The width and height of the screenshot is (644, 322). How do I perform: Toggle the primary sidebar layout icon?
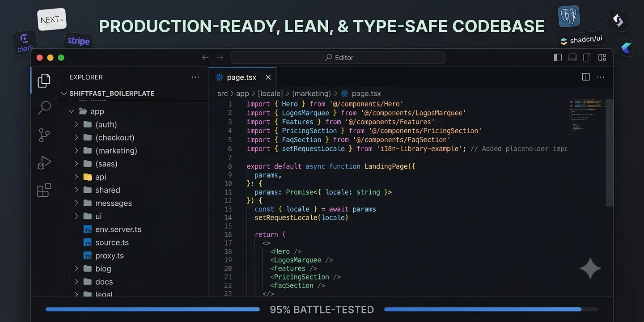click(558, 57)
